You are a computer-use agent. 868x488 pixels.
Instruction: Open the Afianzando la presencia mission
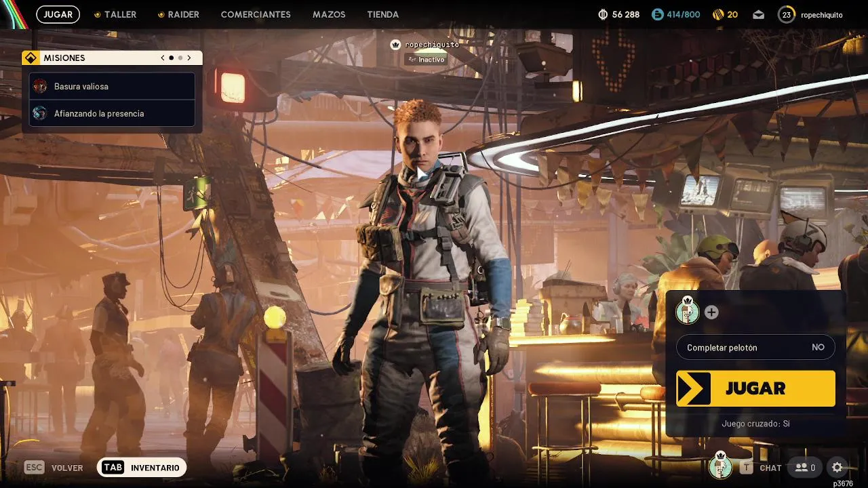112,113
